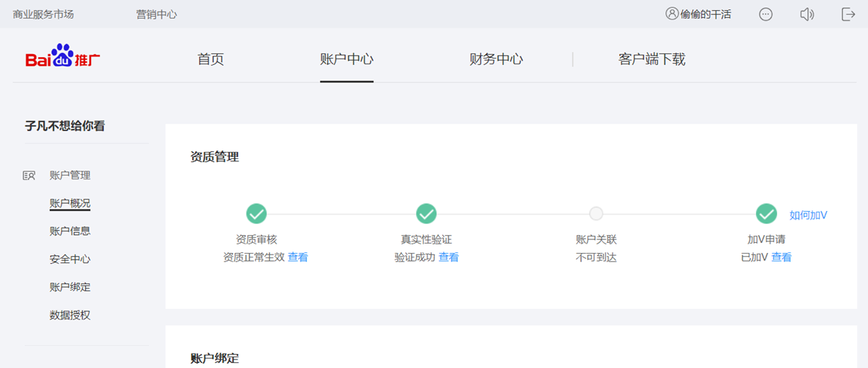The image size is (868, 368).
Task: Click the 不可到达 status text
Action: 596,257
